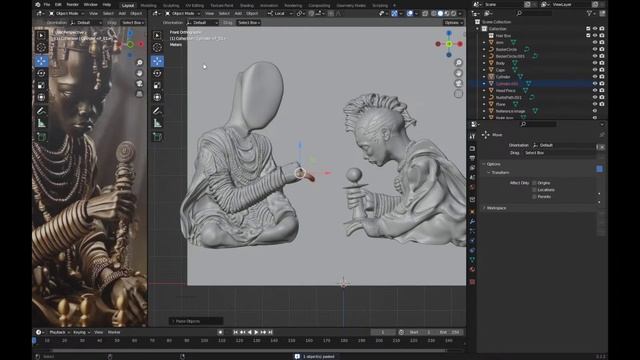
Task: Click the Select Box drag button in the main viewport
Action: [249, 22]
